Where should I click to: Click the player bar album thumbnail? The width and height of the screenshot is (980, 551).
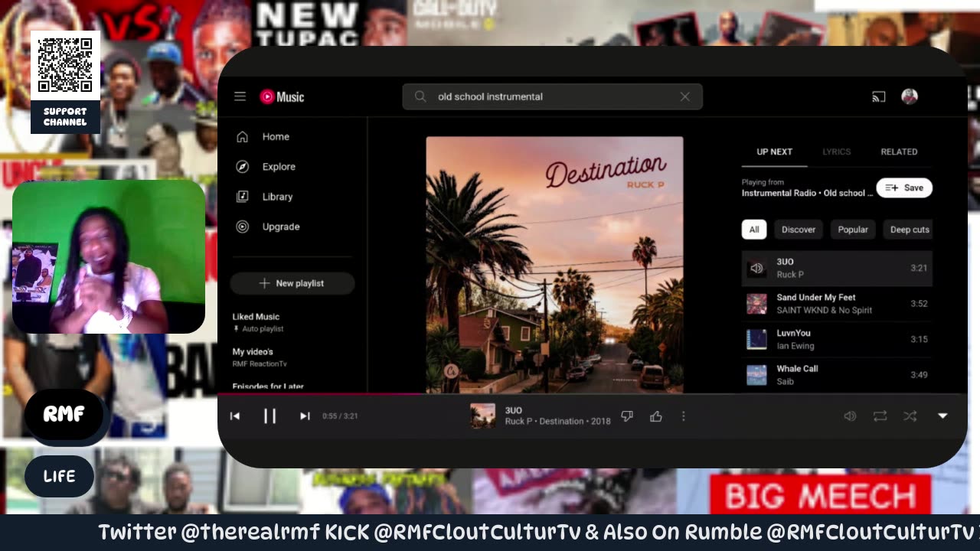tap(482, 416)
